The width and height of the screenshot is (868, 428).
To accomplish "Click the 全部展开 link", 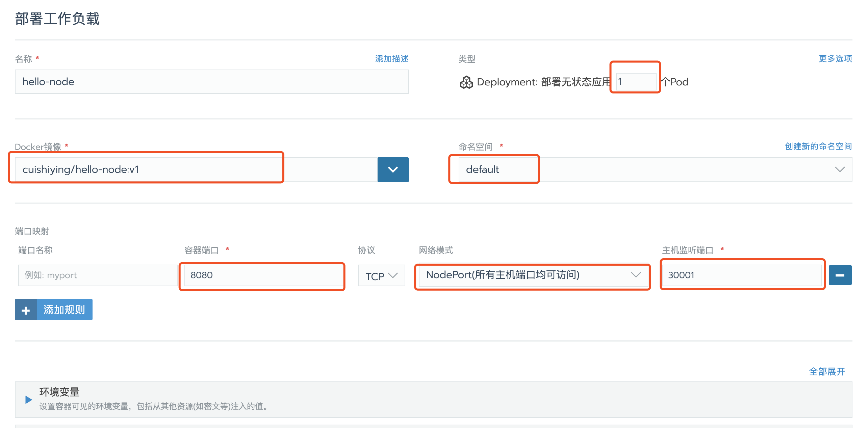I will 826,372.
